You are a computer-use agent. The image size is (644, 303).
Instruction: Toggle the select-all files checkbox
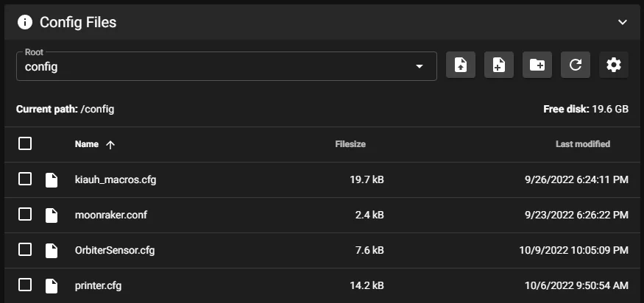[25, 144]
